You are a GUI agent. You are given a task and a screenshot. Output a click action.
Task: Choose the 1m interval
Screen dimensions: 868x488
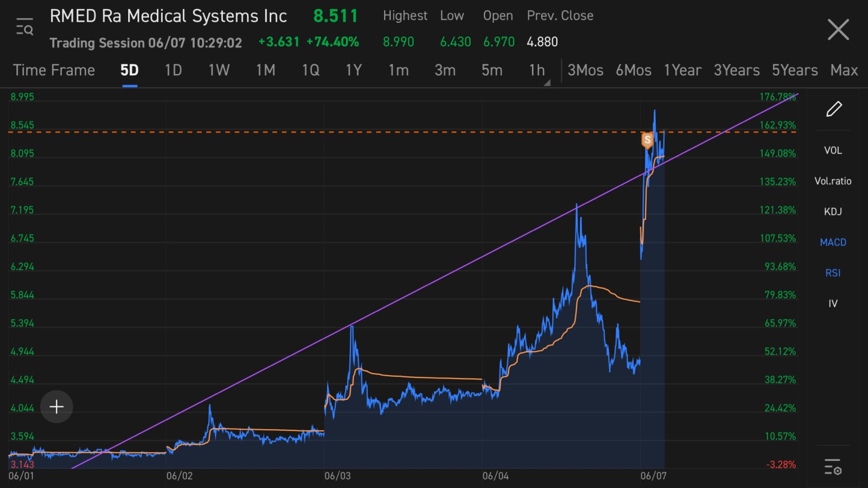399,70
